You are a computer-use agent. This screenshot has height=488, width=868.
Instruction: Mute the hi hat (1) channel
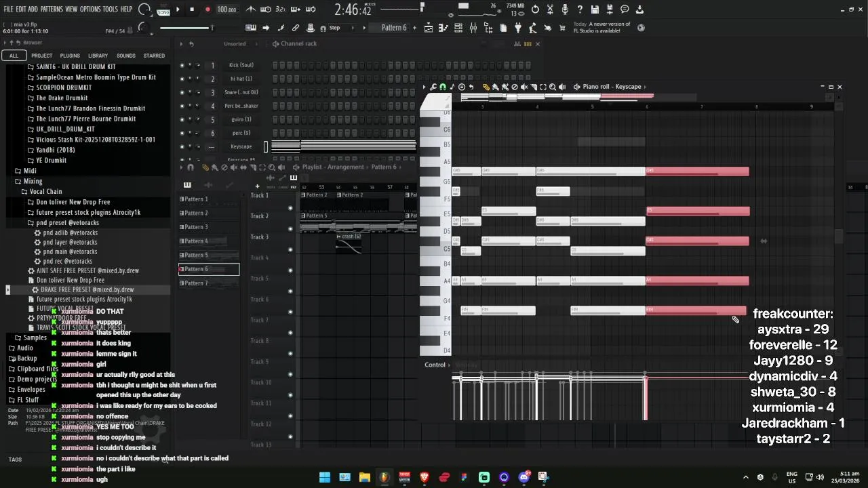click(182, 79)
